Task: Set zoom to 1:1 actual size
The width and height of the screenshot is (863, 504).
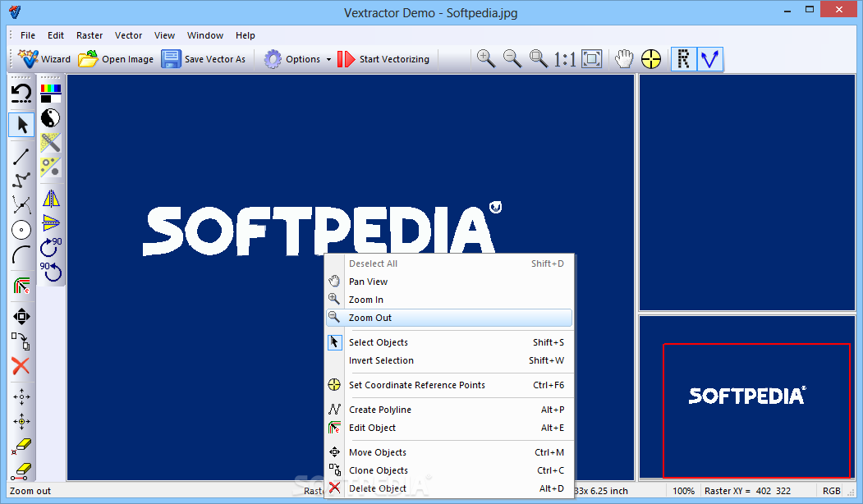Action: pyautogui.click(x=565, y=59)
